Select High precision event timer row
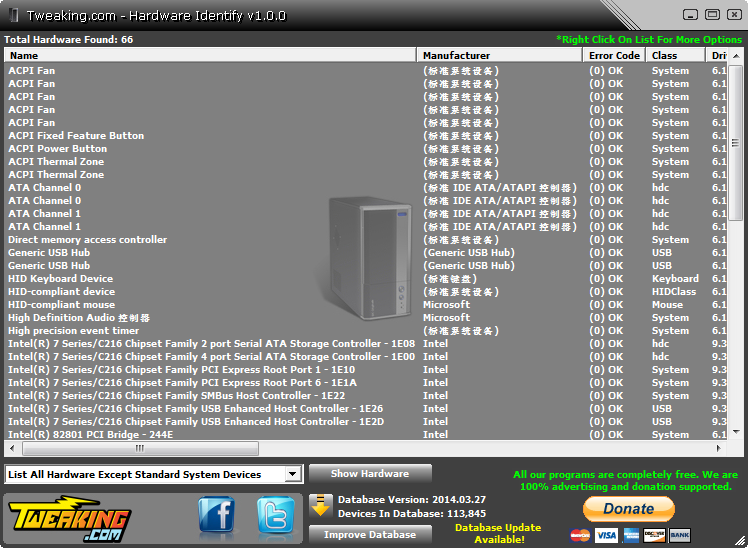This screenshot has width=748, height=548. coord(367,331)
